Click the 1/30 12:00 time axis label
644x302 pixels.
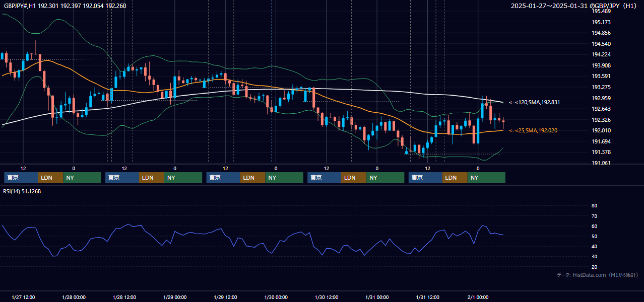pos(327,297)
